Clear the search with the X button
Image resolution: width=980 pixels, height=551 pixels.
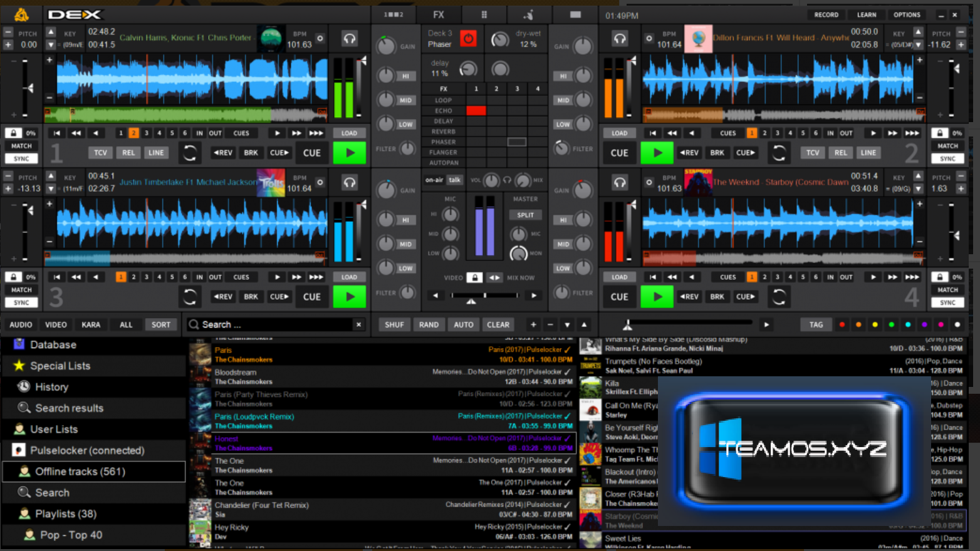pos(358,324)
